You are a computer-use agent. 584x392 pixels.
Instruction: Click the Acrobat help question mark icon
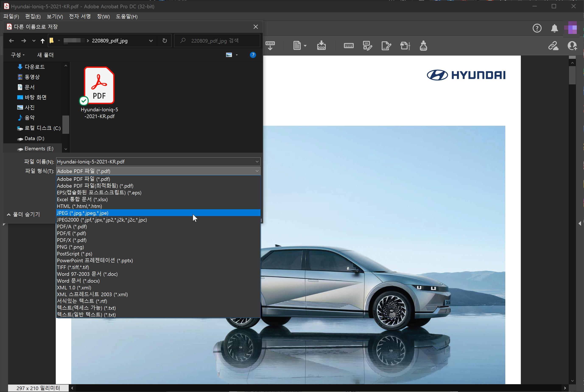(x=537, y=28)
